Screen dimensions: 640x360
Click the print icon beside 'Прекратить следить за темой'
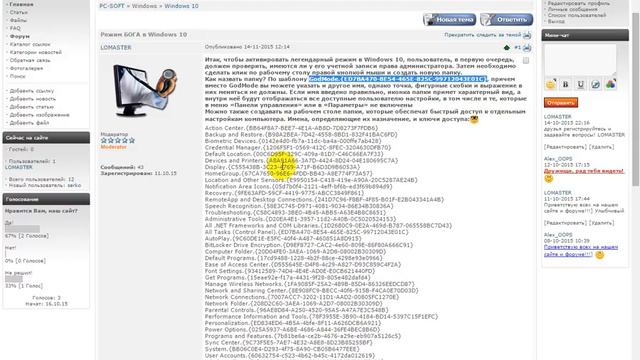tap(527, 36)
